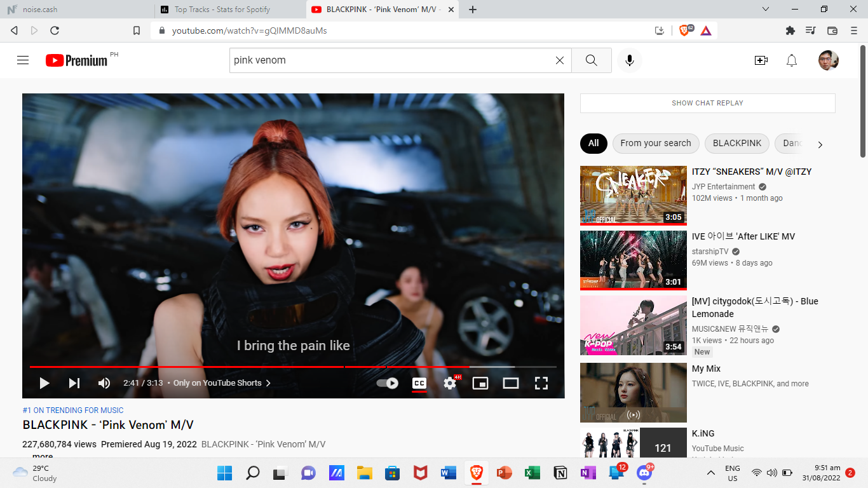This screenshot has width=868, height=488.
Task: Open Discord from the taskbar
Action: [x=644, y=473]
